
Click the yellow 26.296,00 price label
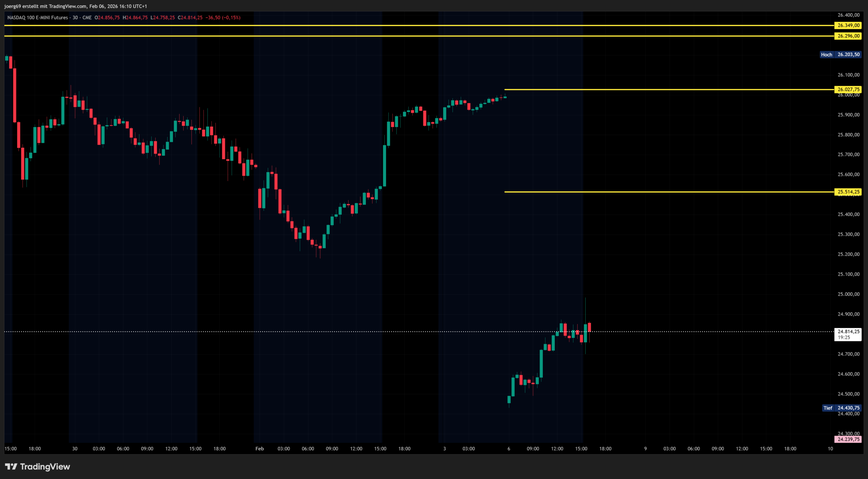coord(848,36)
